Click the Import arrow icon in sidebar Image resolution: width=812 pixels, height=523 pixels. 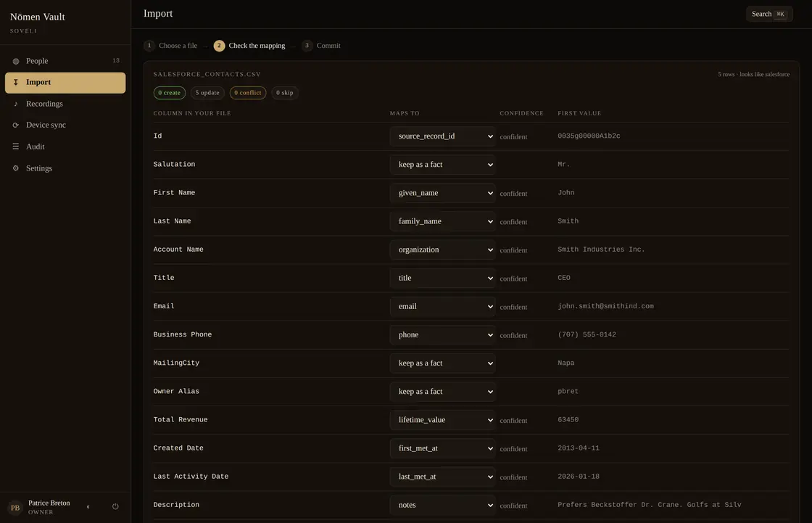coord(15,83)
